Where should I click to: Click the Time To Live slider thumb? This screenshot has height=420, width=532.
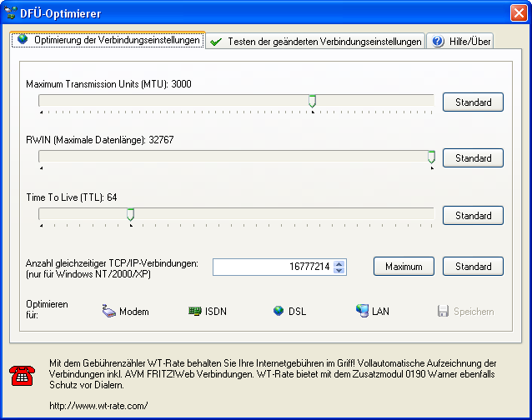tap(131, 215)
